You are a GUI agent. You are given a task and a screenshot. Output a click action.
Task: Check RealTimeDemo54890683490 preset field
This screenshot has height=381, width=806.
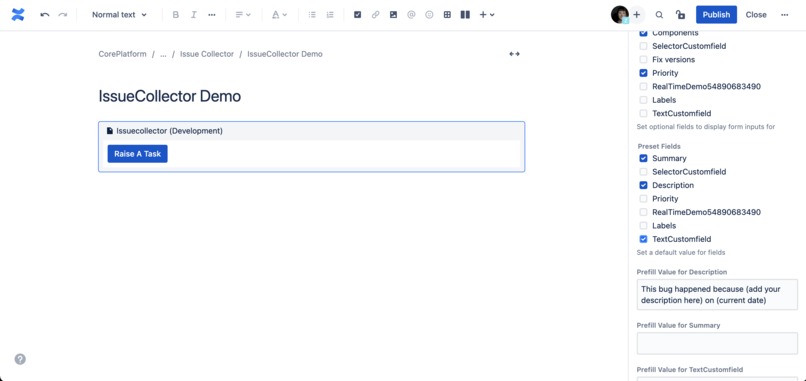[x=643, y=212]
